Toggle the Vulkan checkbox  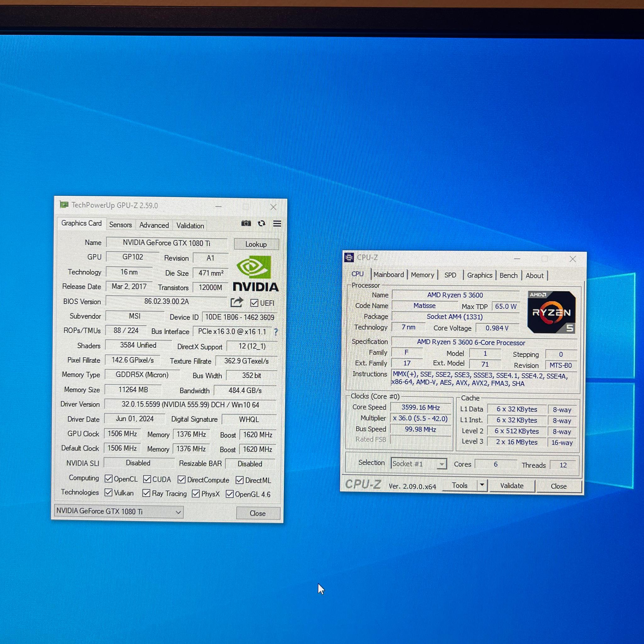click(x=108, y=492)
